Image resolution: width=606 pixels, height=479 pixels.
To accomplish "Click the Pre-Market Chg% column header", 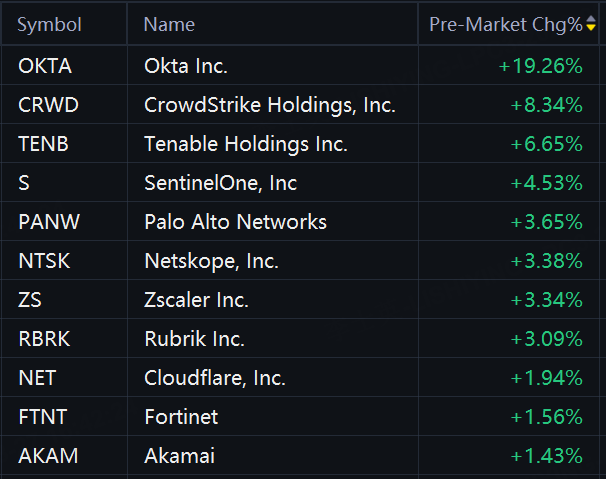I will pos(506,24).
